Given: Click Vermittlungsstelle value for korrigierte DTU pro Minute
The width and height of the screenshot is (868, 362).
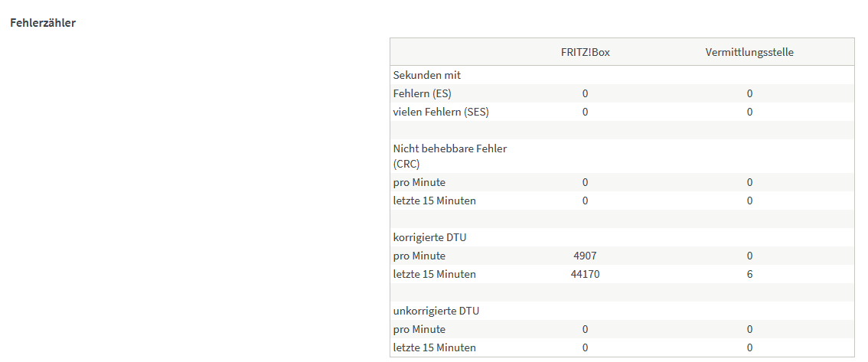Looking at the screenshot, I should [x=749, y=256].
